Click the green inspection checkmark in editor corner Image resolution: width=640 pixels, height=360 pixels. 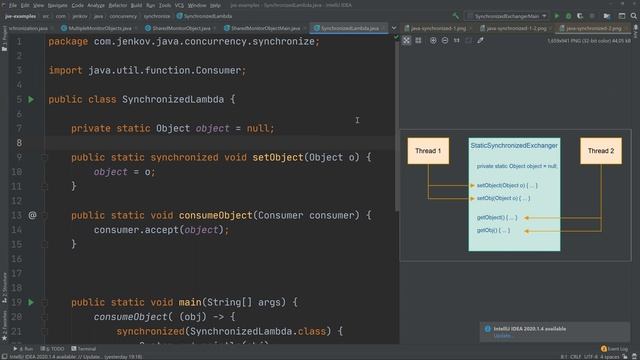click(x=396, y=37)
